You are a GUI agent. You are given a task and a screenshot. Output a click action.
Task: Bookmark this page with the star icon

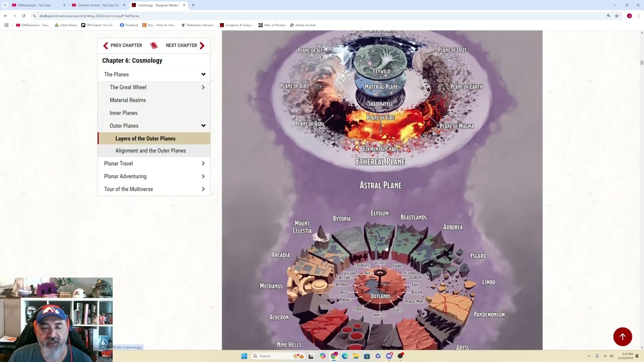(x=617, y=16)
